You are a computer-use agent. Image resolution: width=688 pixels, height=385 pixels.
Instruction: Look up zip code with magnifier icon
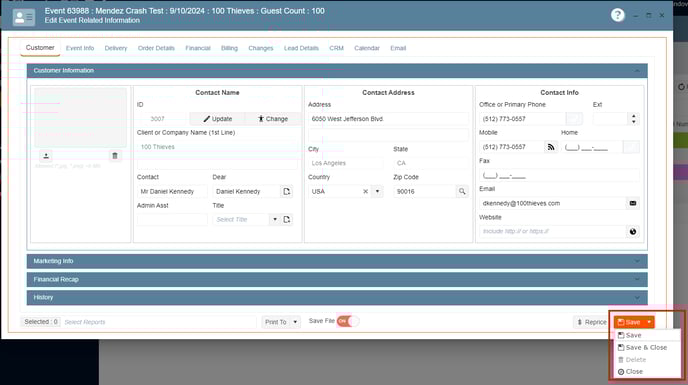(462, 191)
